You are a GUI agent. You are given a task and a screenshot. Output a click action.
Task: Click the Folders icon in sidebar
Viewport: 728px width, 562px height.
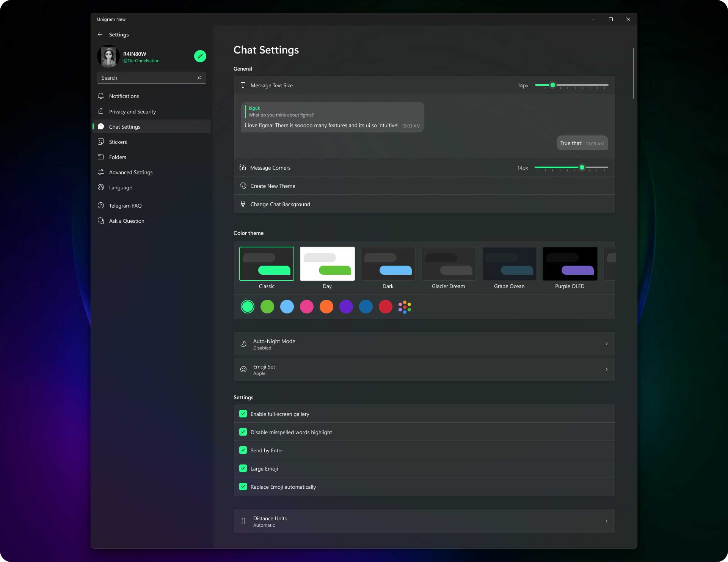[x=101, y=157]
